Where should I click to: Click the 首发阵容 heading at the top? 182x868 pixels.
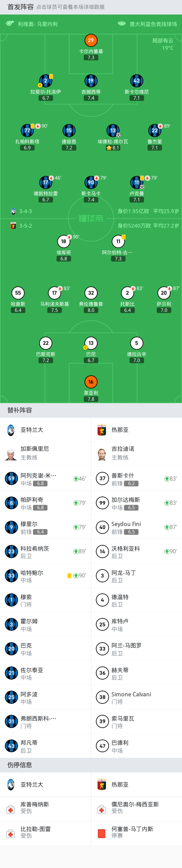click(x=20, y=7)
